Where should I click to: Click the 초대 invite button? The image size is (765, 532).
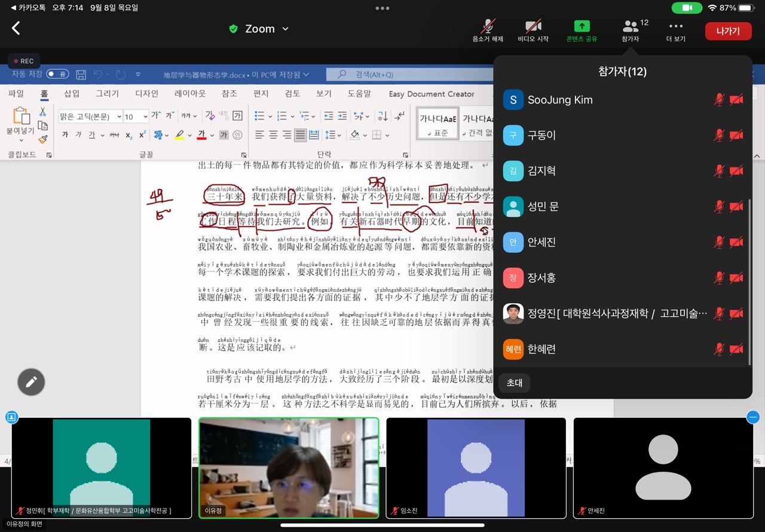click(x=514, y=383)
